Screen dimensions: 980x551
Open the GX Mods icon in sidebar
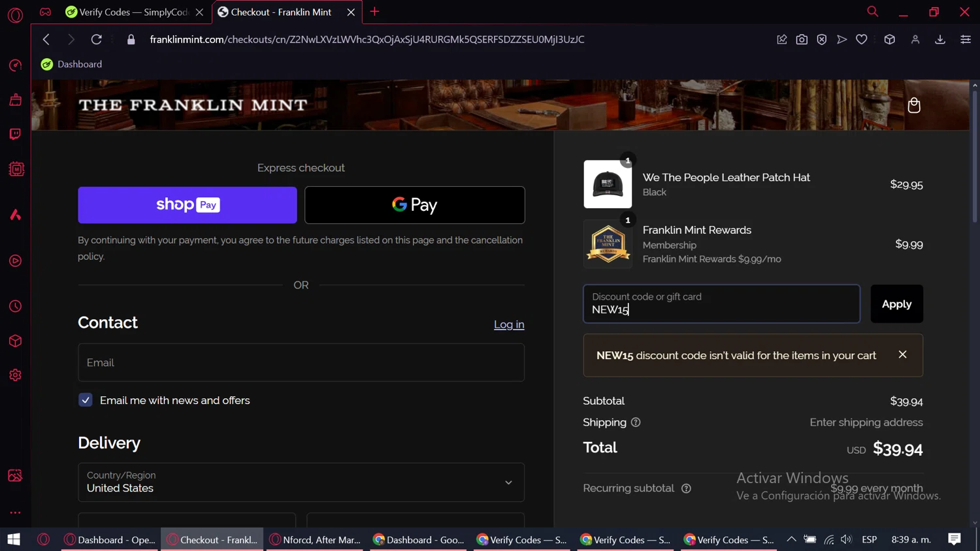tap(16, 169)
